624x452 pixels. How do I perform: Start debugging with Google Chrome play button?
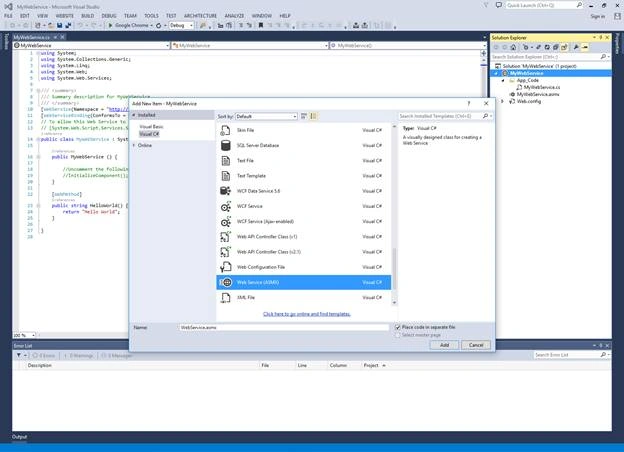coord(111,25)
